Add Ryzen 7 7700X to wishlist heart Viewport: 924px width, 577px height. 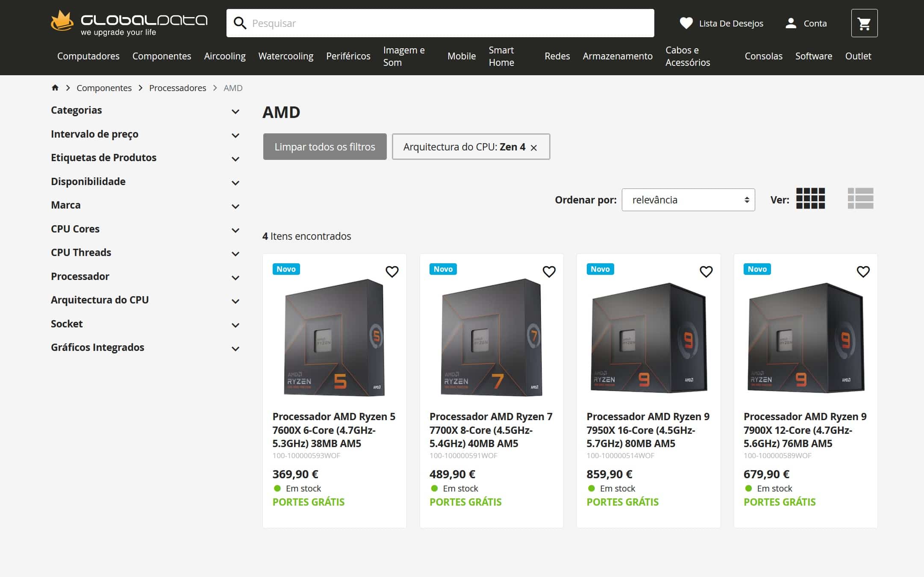[x=549, y=271]
